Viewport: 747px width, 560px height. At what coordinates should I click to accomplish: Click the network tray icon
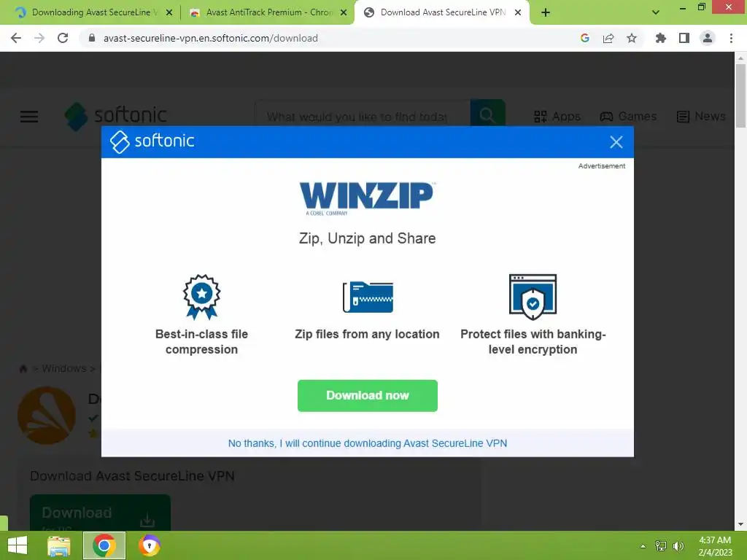661,546
